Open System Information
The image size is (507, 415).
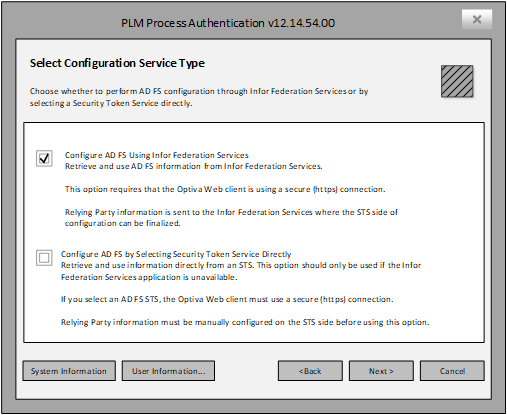point(69,371)
